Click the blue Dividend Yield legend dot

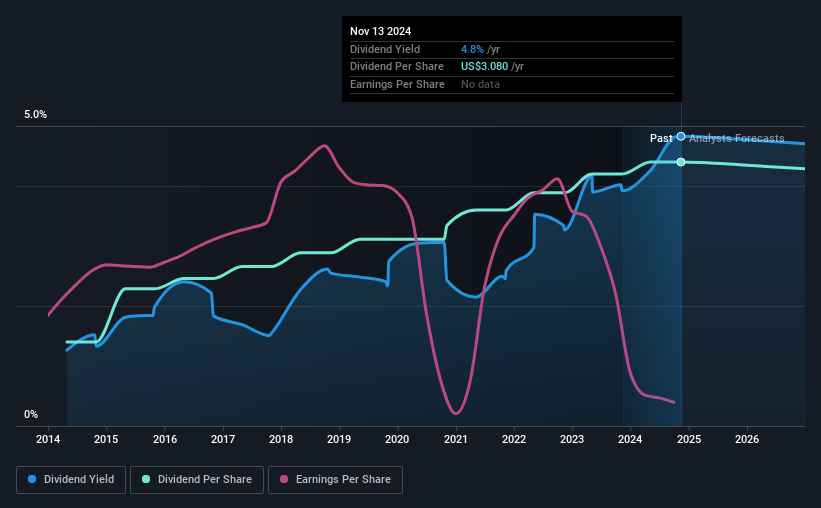(x=32, y=479)
